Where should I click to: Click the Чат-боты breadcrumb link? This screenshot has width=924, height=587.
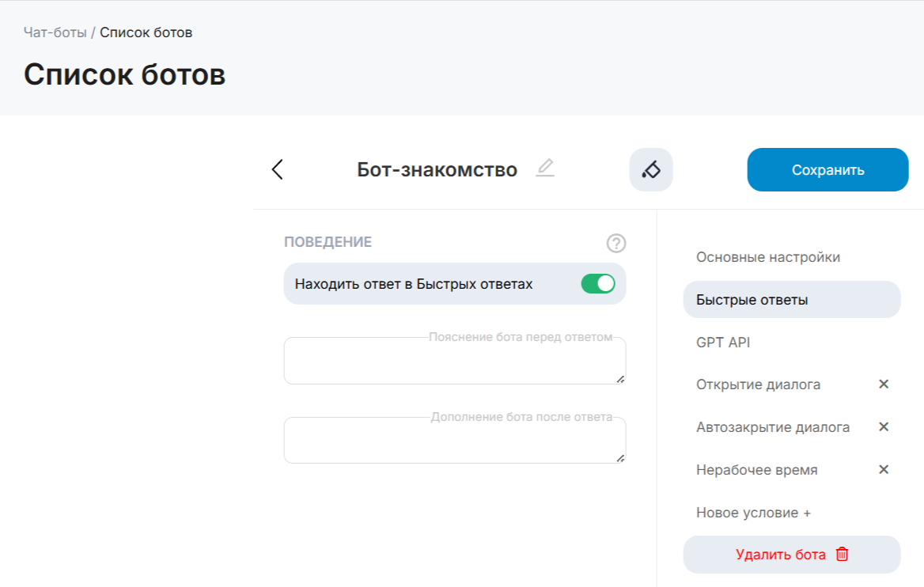click(x=55, y=32)
